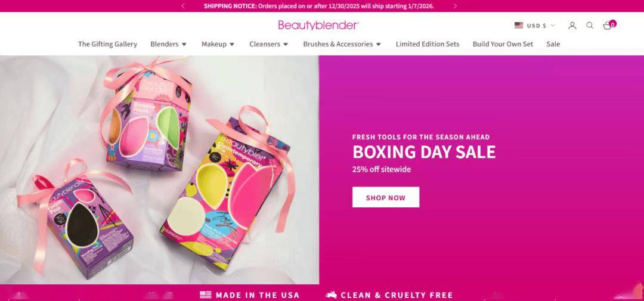Open the USD $ currency selector
The width and height of the screenshot is (644, 301).
(x=535, y=26)
